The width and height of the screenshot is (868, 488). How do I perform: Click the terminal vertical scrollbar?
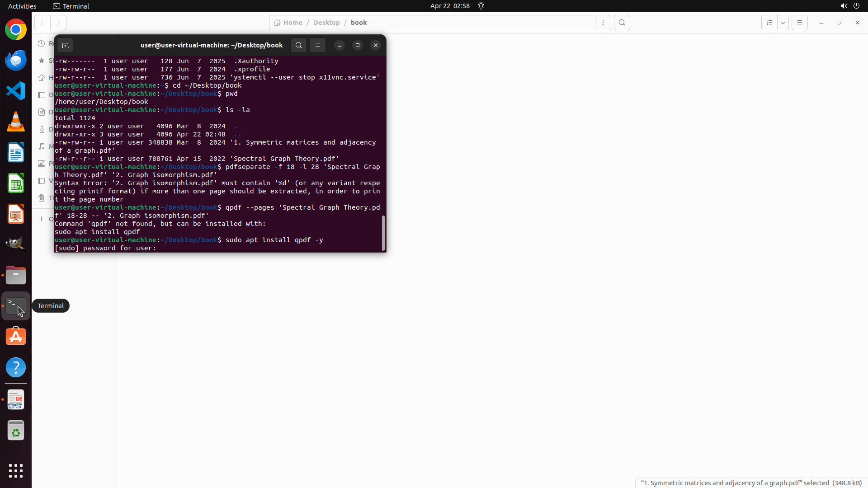point(383,233)
